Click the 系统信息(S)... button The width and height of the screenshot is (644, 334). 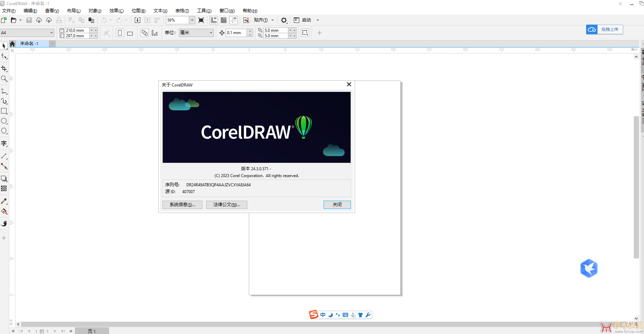point(182,204)
